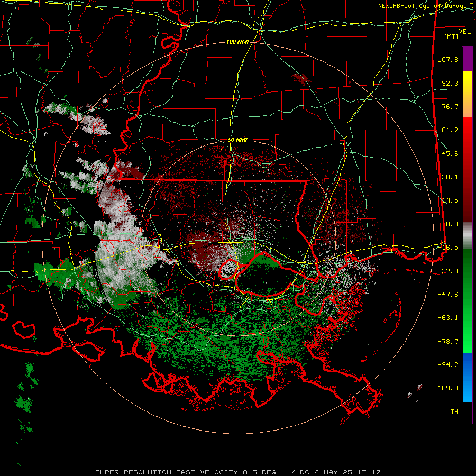Click the 45.6 legend value

(x=450, y=153)
